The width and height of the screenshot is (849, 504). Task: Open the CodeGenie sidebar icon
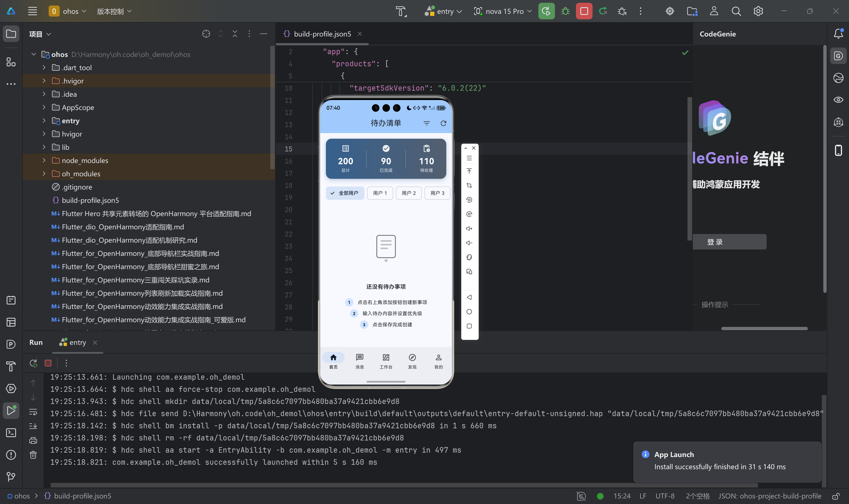[x=838, y=56]
